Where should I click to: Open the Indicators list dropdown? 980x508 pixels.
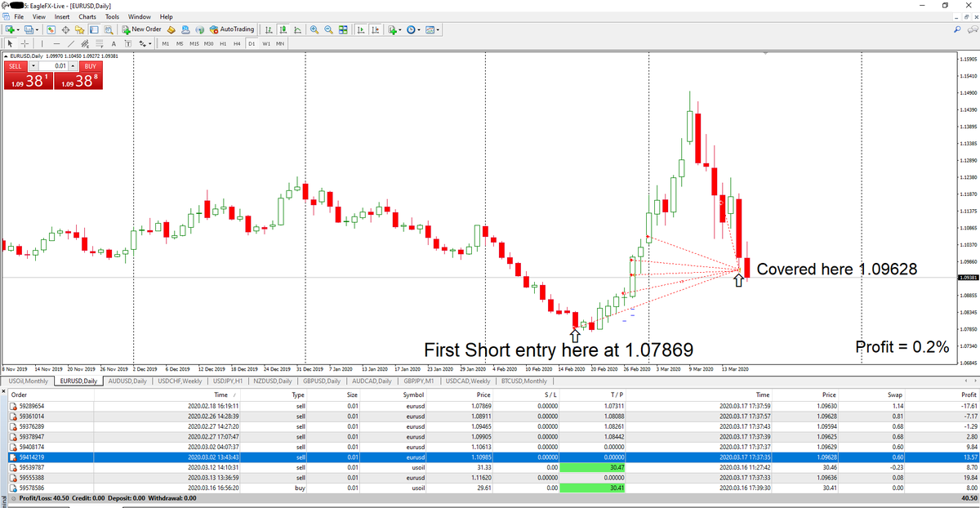394,29
